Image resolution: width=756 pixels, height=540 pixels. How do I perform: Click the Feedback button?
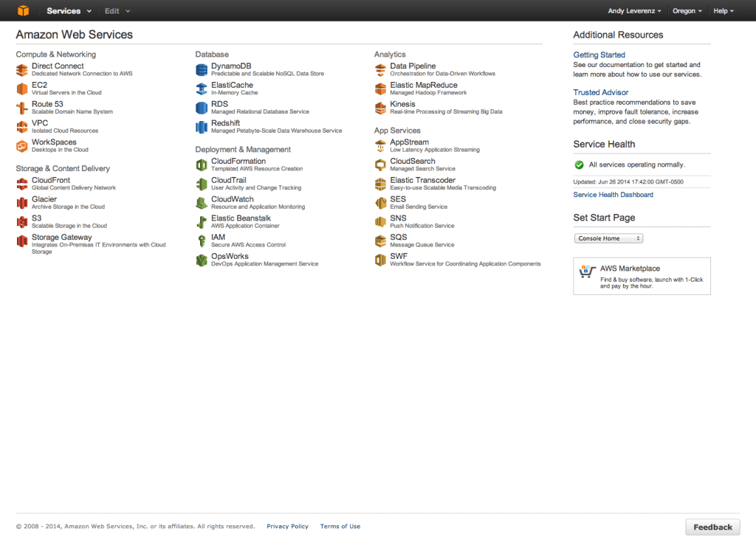[x=712, y=526]
